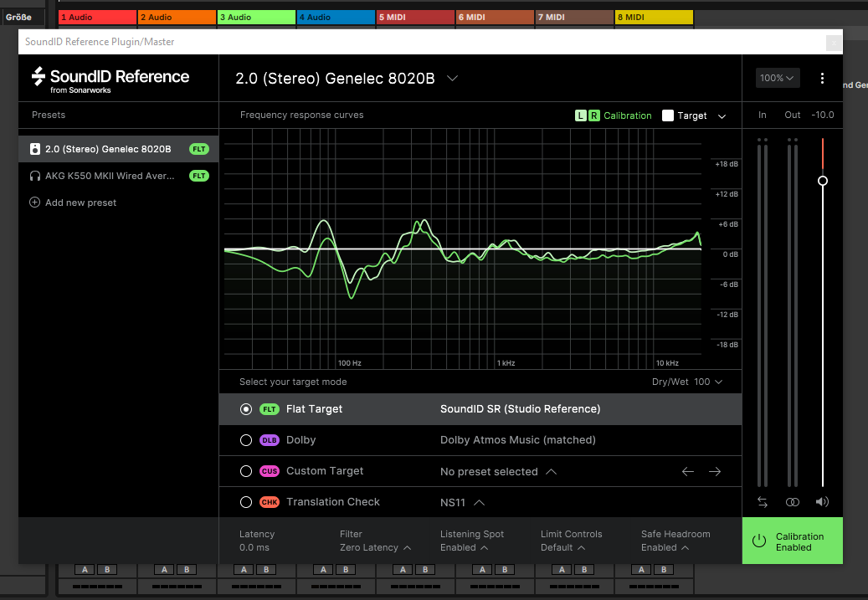Select the 7 MIDI track header
Screen dimensions: 868x600
pyautogui.click(x=574, y=18)
